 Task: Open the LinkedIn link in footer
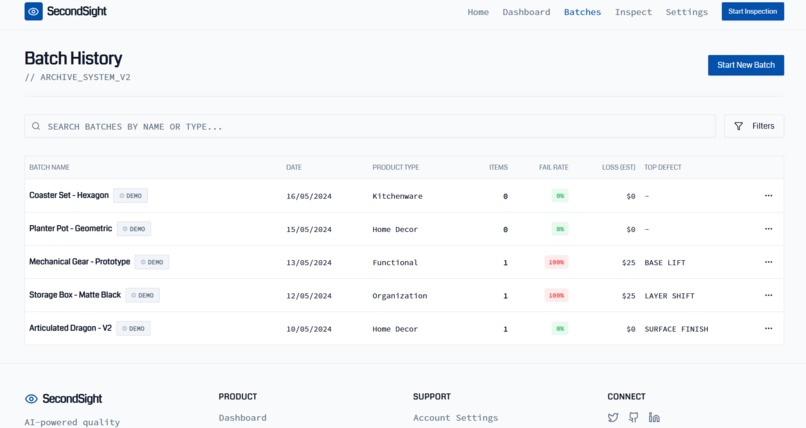654,417
